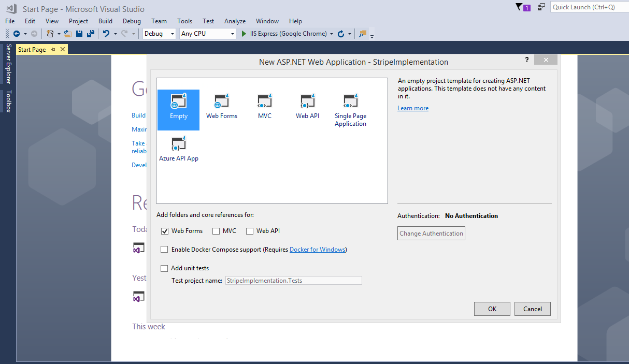
Task: Click the Refresh browser toolbar icon
Action: click(x=340, y=34)
